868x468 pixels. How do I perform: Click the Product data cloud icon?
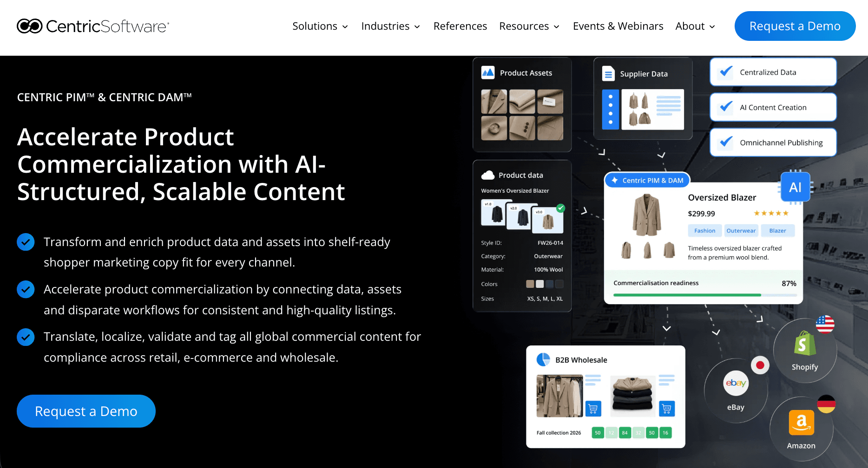click(488, 175)
